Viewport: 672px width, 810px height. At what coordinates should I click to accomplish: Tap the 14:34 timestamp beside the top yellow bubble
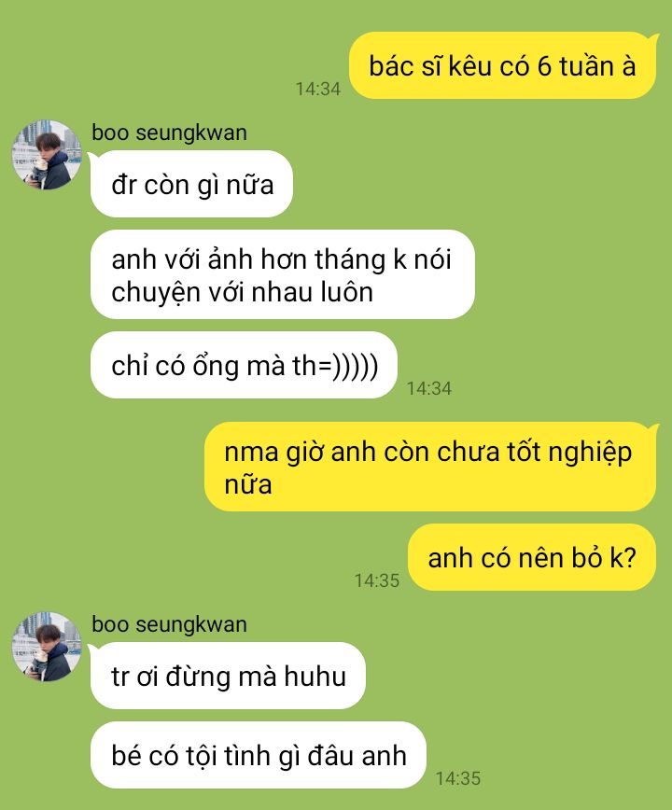point(317,89)
